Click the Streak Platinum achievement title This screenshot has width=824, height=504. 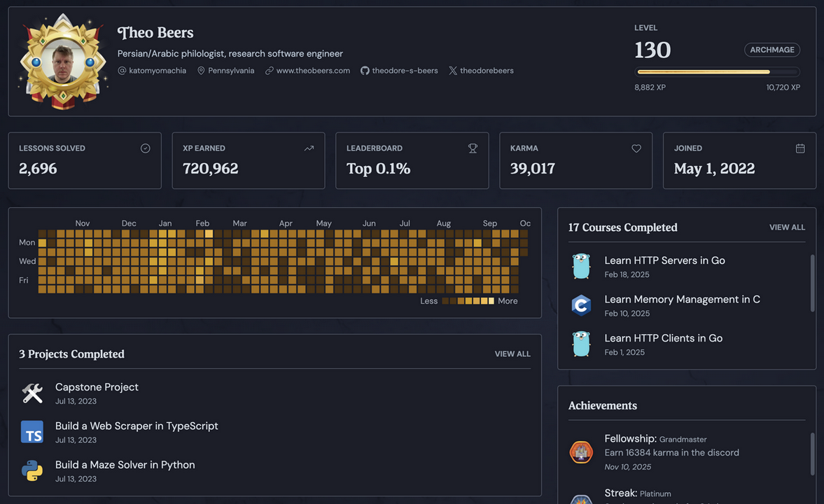638,493
